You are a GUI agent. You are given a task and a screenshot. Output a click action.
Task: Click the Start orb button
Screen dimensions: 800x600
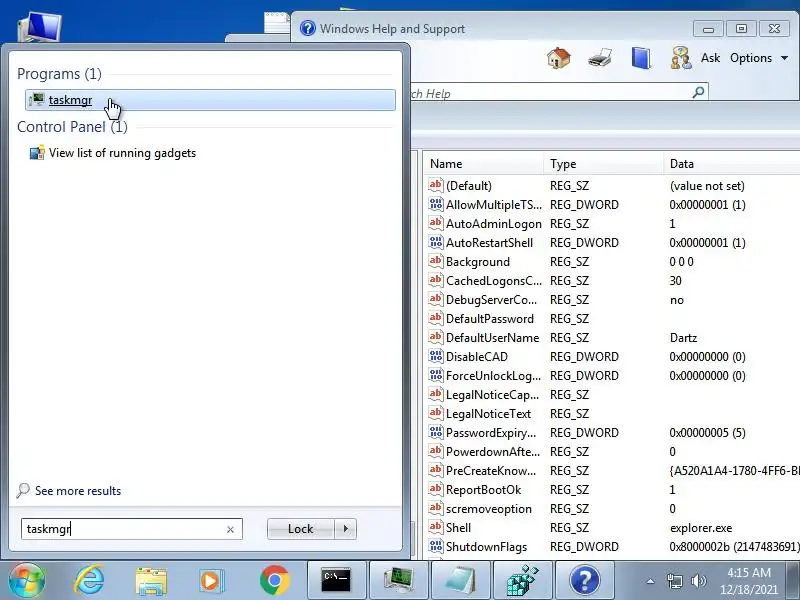(x=27, y=580)
